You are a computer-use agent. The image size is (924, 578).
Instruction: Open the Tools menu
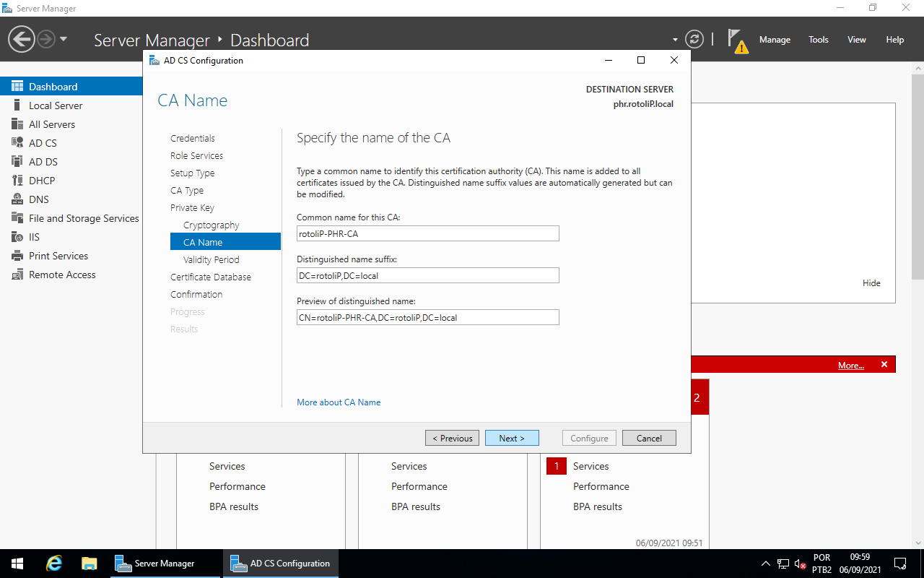coord(818,40)
